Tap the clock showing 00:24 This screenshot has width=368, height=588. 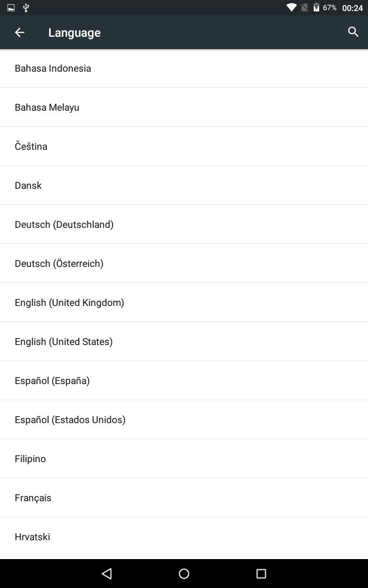click(x=352, y=8)
